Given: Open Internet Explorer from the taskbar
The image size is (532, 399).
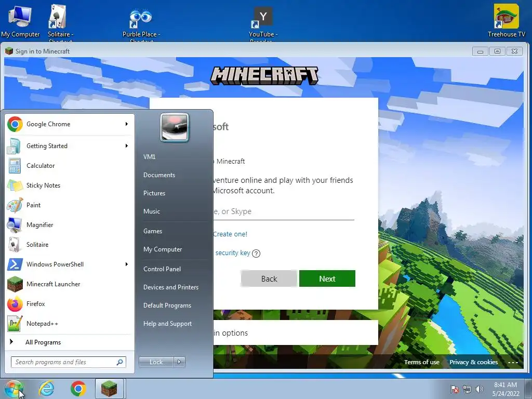Looking at the screenshot, I should click(x=46, y=389).
